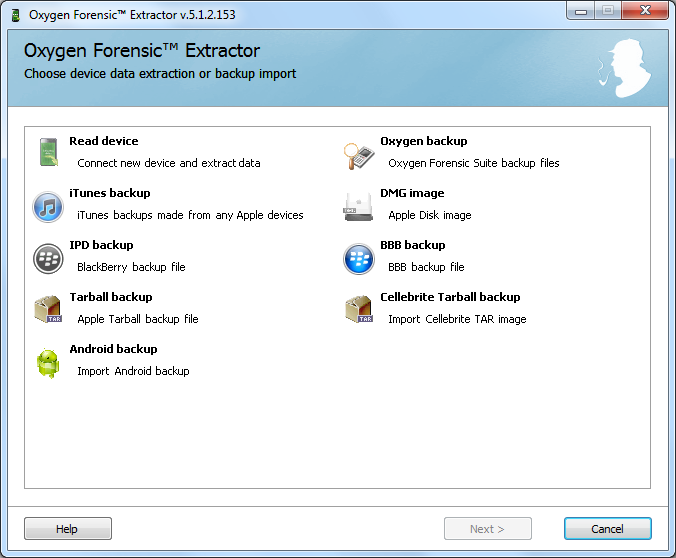Choose the "Cellebrite Tarball backup" heading

[x=450, y=297]
